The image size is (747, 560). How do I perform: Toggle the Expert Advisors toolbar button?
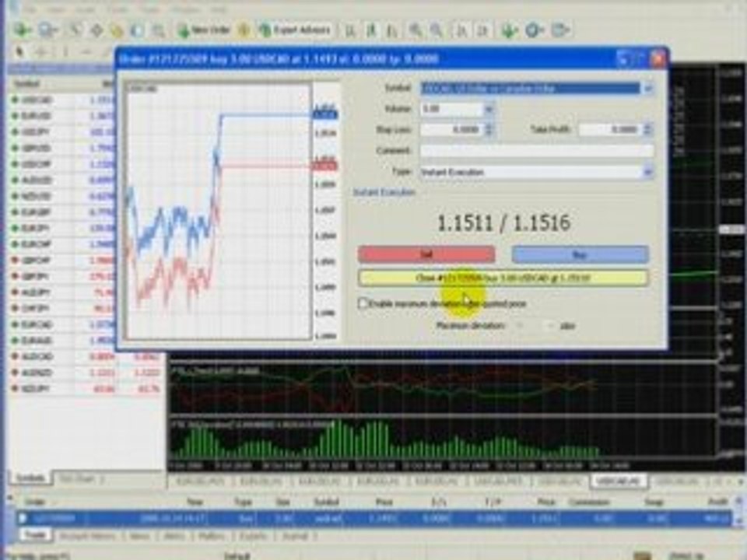[x=296, y=30]
